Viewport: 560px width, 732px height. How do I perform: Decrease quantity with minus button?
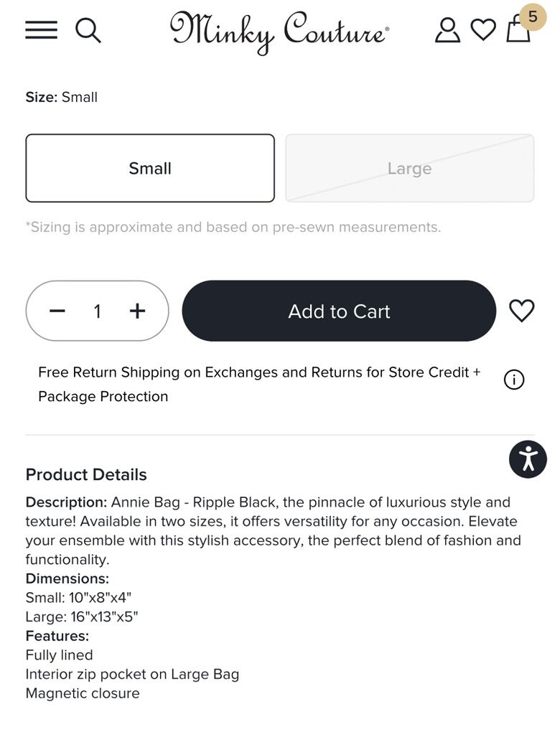(57, 311)
